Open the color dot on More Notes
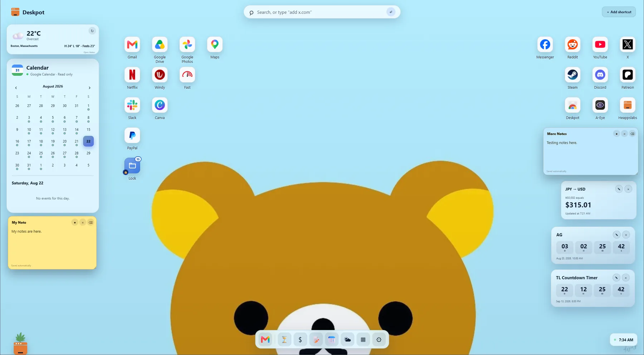This screenshot has height=355, width=644. 616,134
